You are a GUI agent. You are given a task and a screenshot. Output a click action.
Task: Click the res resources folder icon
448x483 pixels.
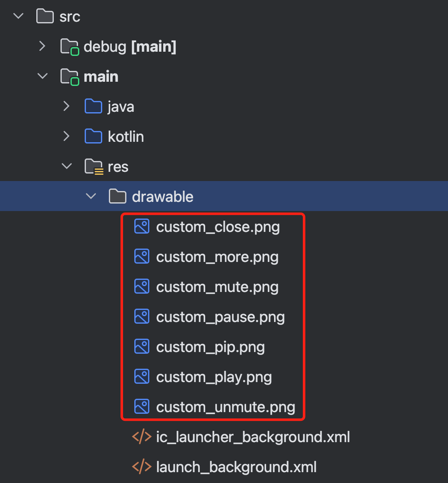point(94,167)
